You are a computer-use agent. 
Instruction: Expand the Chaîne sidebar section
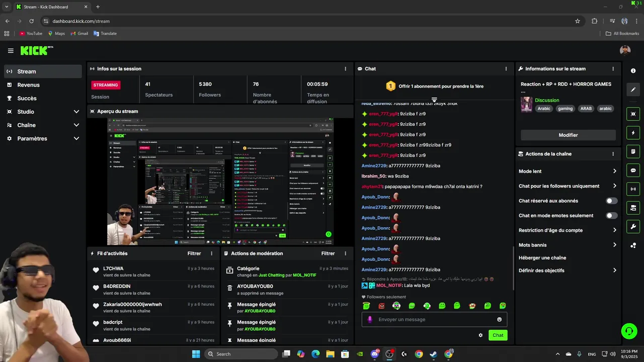tap(76, 125)
